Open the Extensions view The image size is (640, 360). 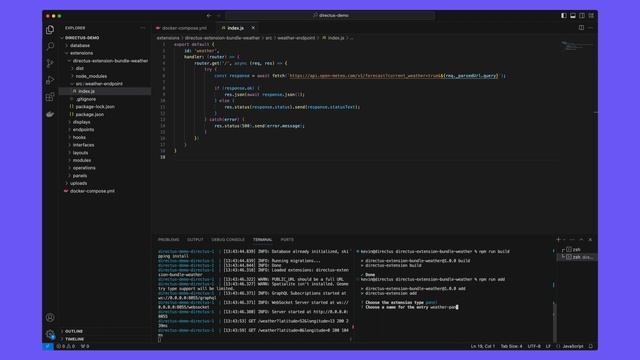tap(50, 97)
